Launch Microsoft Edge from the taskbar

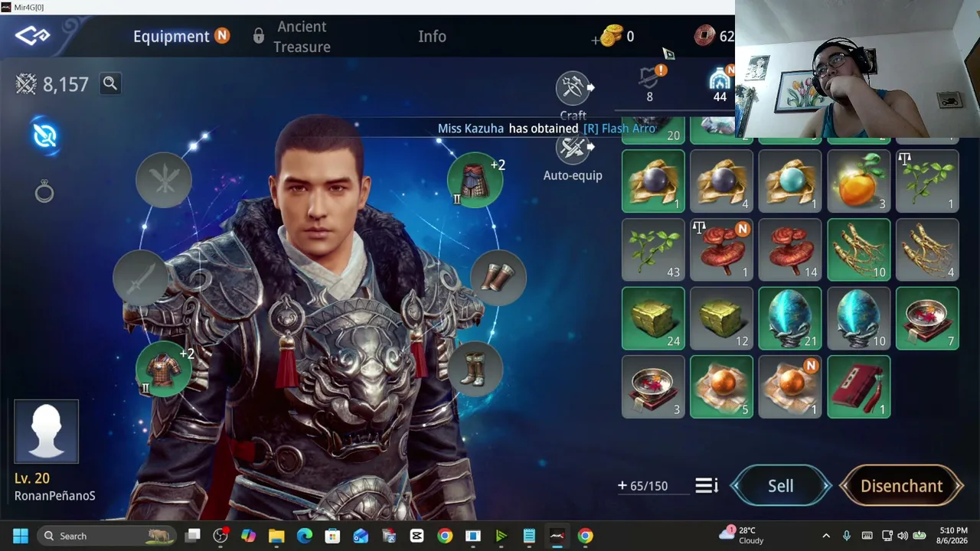click(x=305, y=536)
